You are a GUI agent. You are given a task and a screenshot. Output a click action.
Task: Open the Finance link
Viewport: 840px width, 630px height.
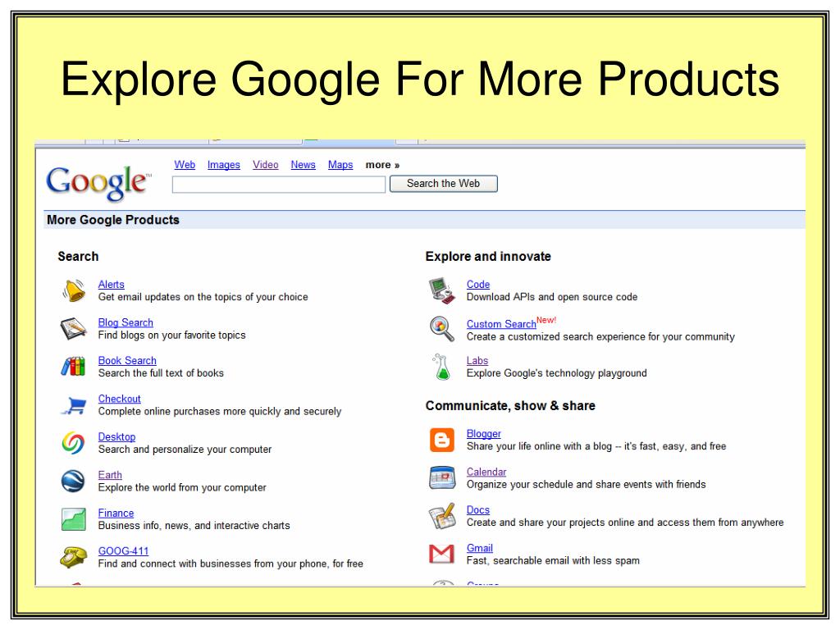[116, 513]
